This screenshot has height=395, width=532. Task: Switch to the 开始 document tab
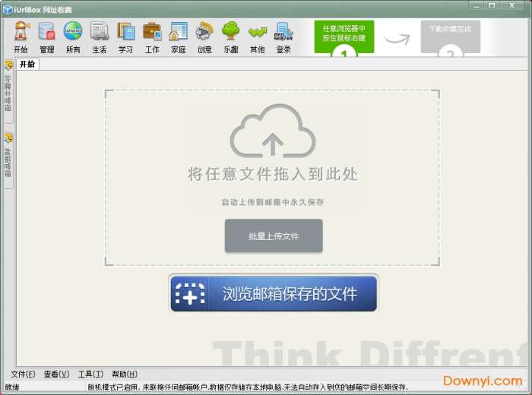pyautogui.click(x=27, y=64)
